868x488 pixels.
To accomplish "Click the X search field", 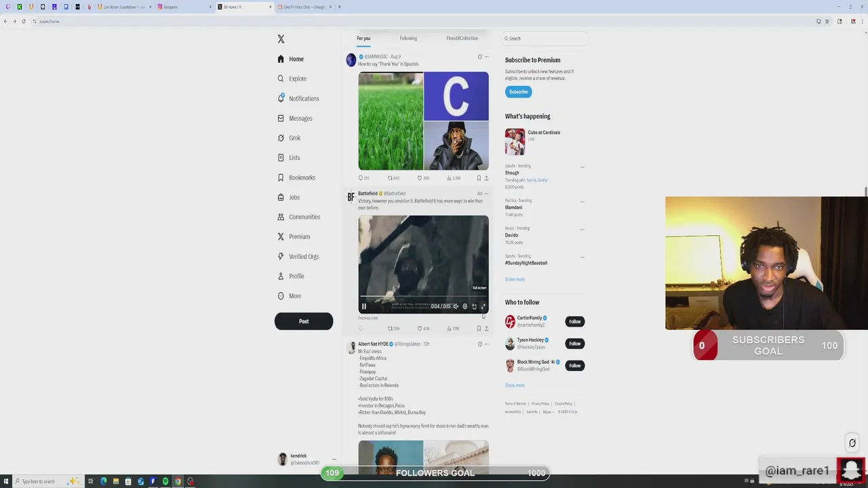I will point(545,39).
